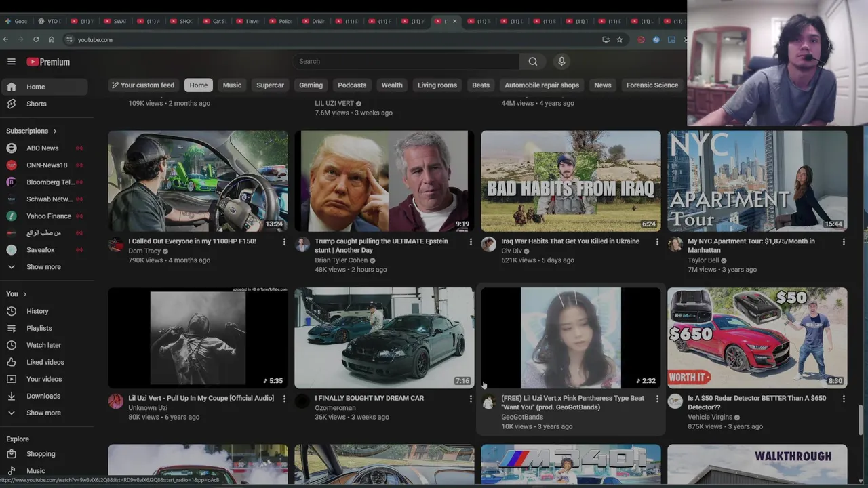Select the Wealth filter chip
The width and height of the screenshot is (868, 488).
pos(392,85)
